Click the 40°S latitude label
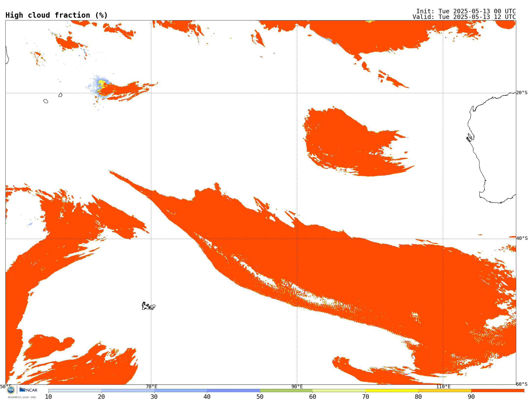The width and height of the screenshot is (532, 400). tap(522, 238)
